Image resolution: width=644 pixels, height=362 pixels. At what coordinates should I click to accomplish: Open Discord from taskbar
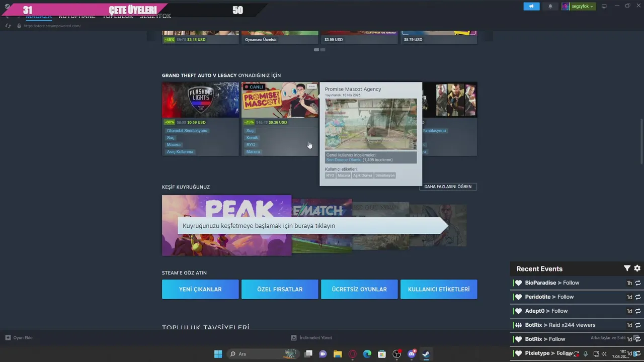coord(412,354)
